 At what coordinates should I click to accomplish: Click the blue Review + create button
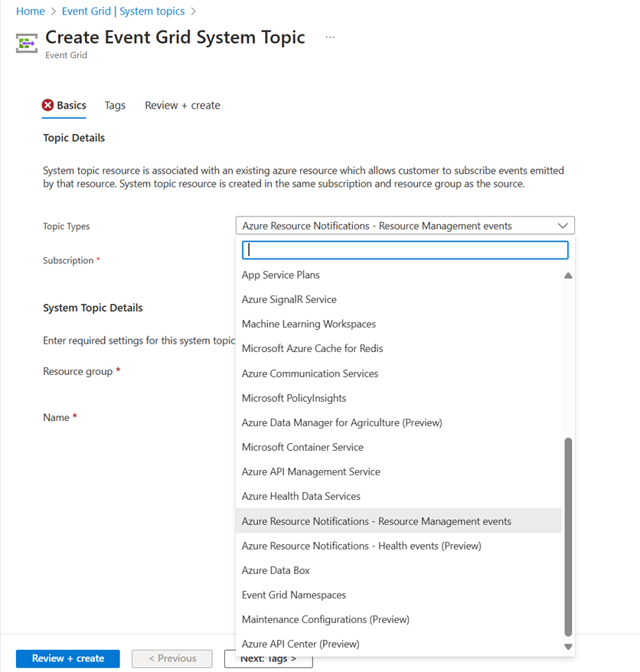click(x=68, y=658)
